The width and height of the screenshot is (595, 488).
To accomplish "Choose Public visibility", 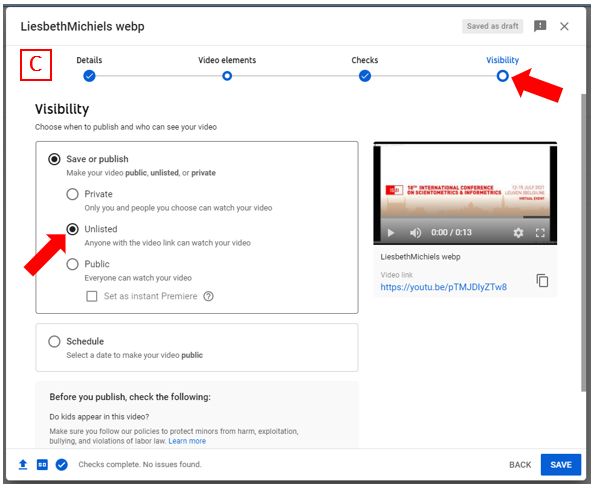I will 72,264.
